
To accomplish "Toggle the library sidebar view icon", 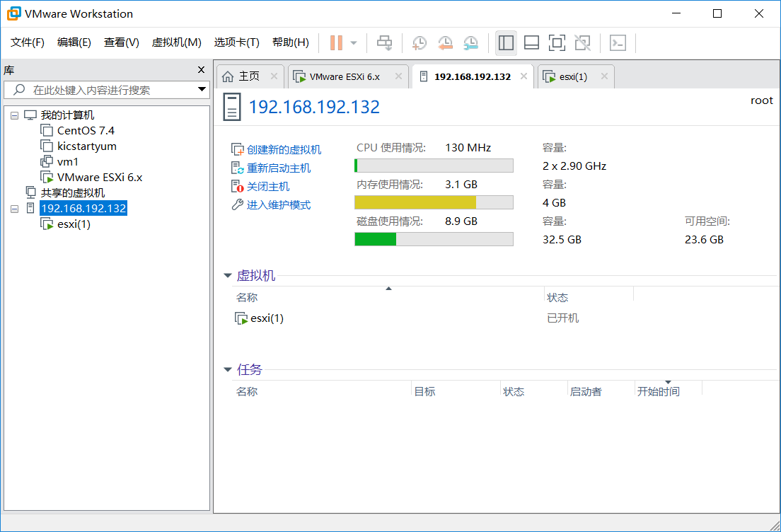I will tap(506, 43).
